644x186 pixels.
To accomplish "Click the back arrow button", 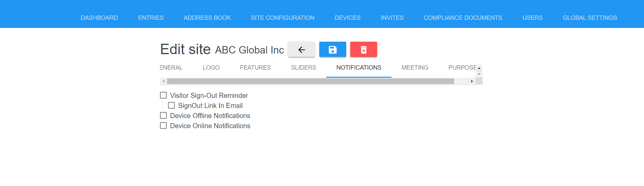I will pos(301,49).
